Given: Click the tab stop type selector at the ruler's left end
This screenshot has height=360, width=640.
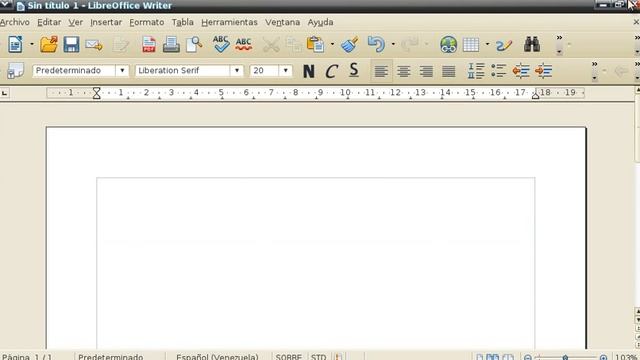Looking at the screenshot, I should coord(4,93).
